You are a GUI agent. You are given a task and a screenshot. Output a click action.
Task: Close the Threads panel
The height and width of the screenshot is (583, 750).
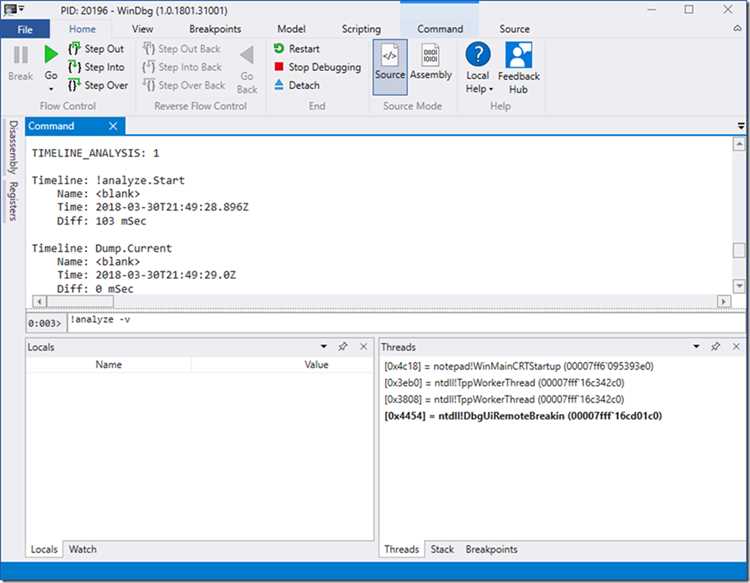[x=736, y=347]
